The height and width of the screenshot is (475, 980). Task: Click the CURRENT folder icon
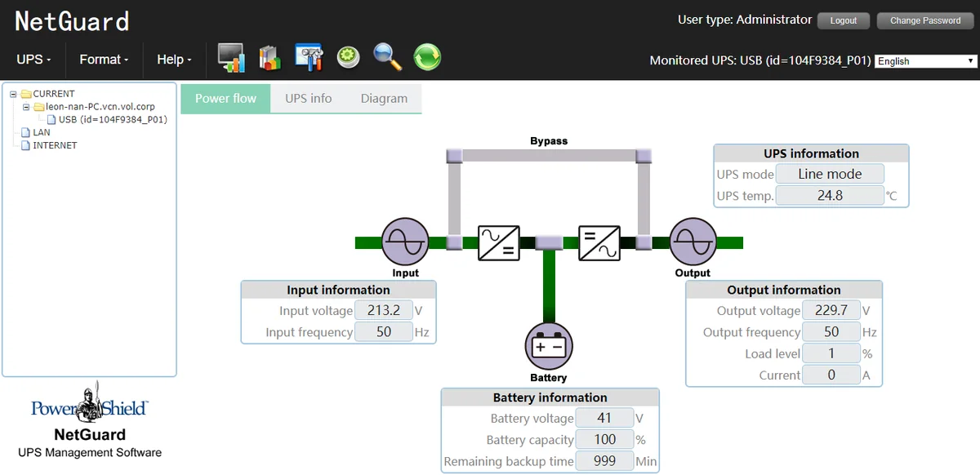pyautogui.click(x=26, y=94)
